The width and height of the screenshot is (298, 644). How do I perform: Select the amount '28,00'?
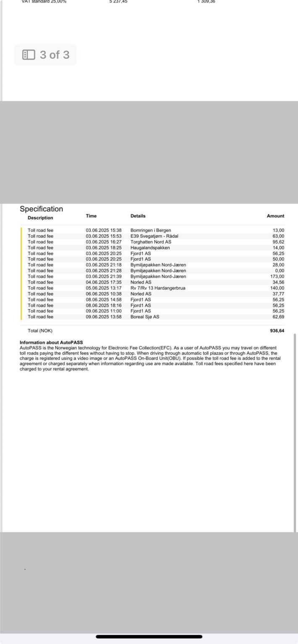coord(278,265)
